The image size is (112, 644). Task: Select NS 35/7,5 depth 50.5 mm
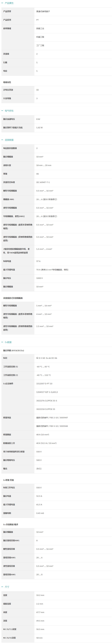tap(40, 629)
